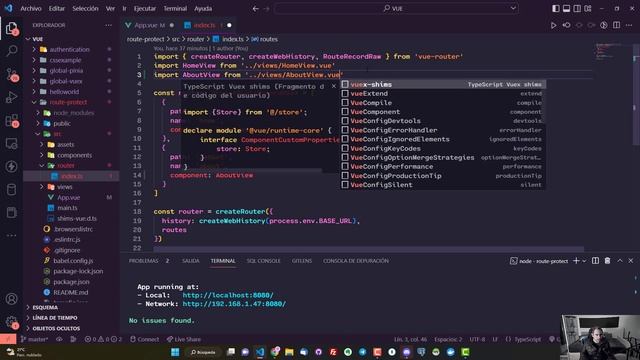640x360 pixels.
Task: Open the Source Control view
Action: [x=11, y=74]
